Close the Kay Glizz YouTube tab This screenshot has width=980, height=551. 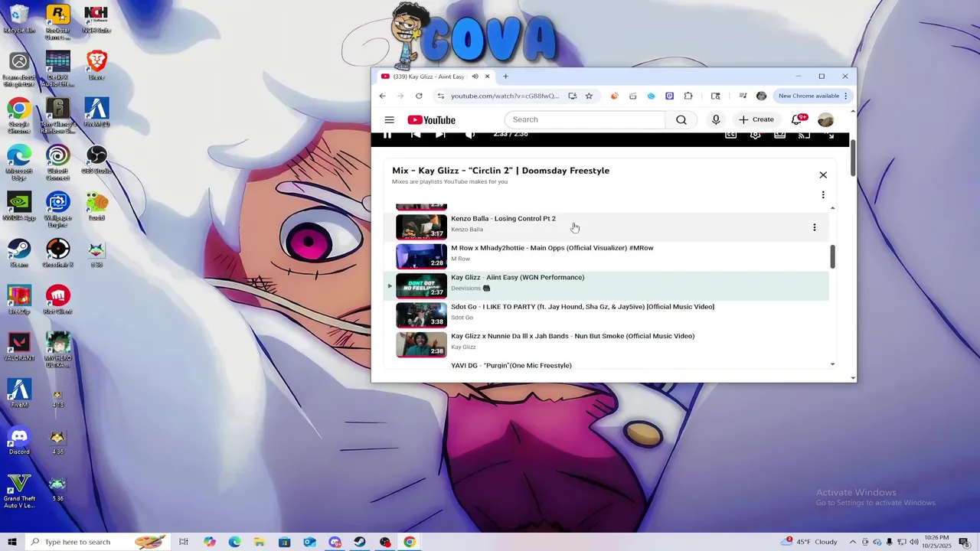487,77
